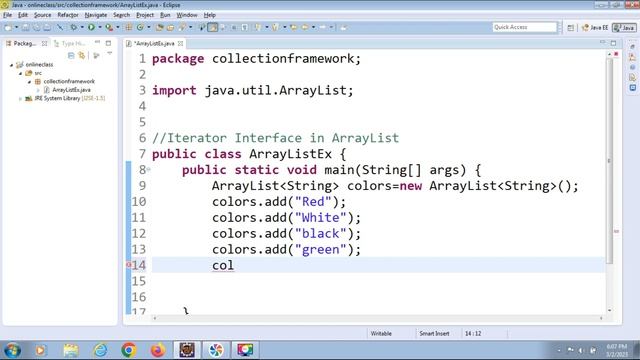Collapse the onlineclass project node
The image size is (640, 360).
[x=11, y=65]
